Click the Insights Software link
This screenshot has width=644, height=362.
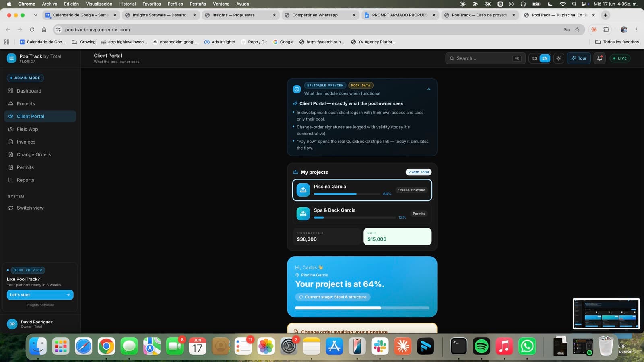(x=40, y=305)
